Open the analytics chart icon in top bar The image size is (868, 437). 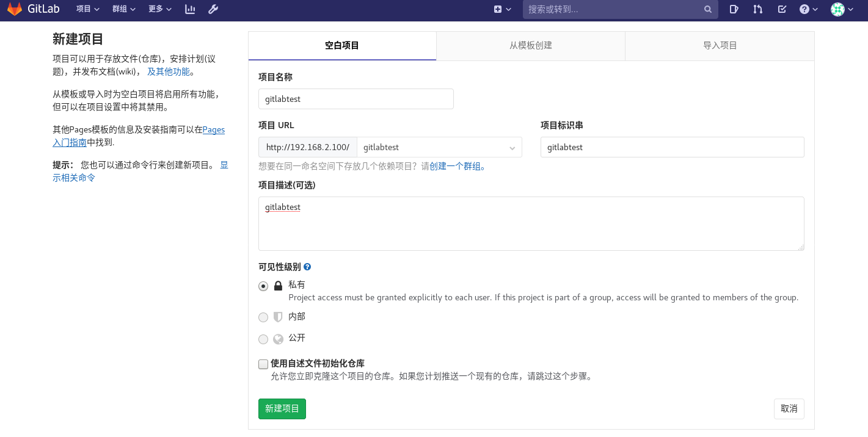click(x=189, y=9)
